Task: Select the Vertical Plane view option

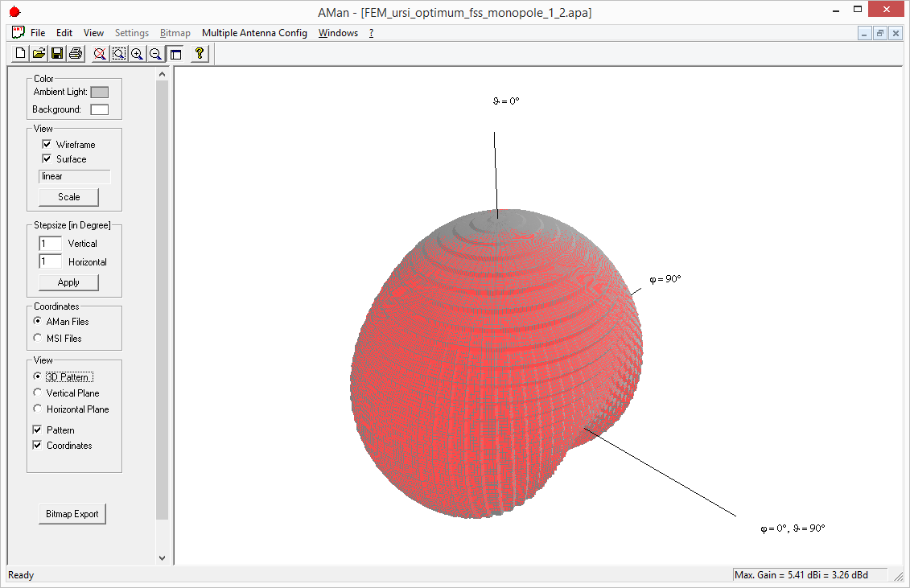Action: point(38,393)
